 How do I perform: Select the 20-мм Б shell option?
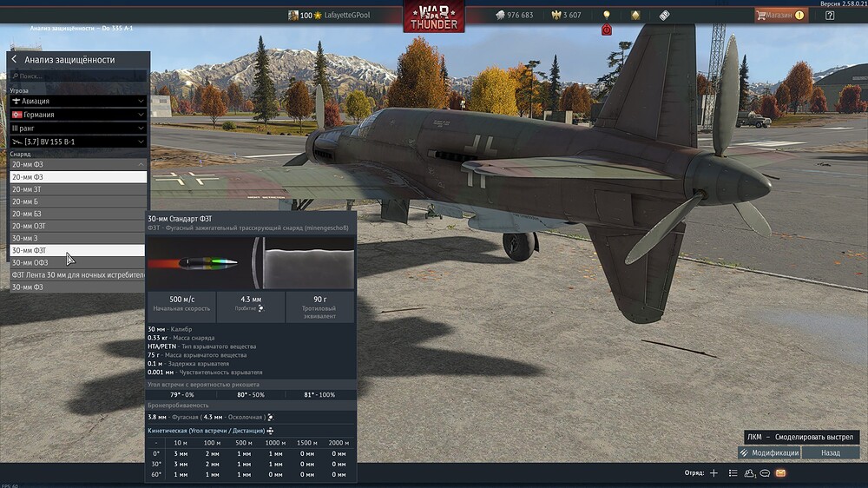coord(78,201)
